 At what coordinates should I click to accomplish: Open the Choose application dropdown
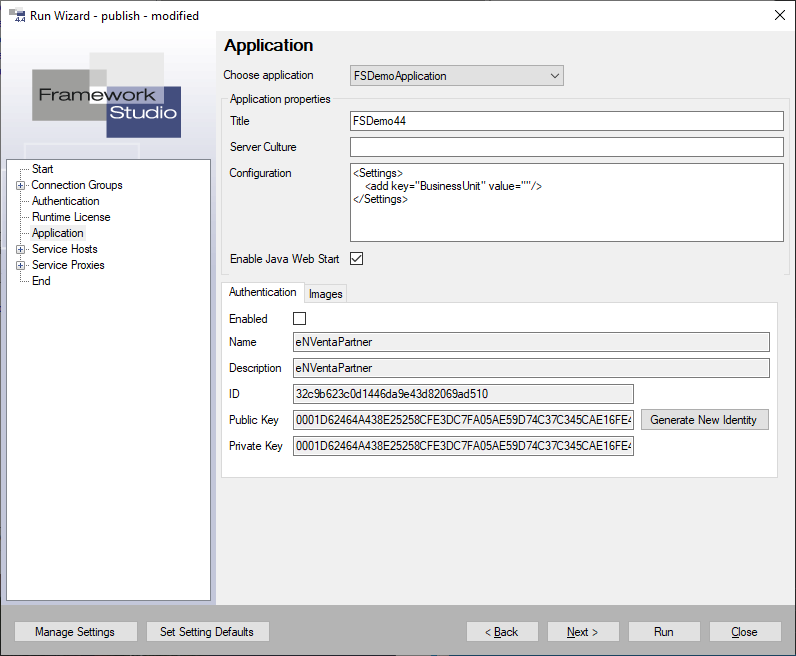(x=456, y=76)
